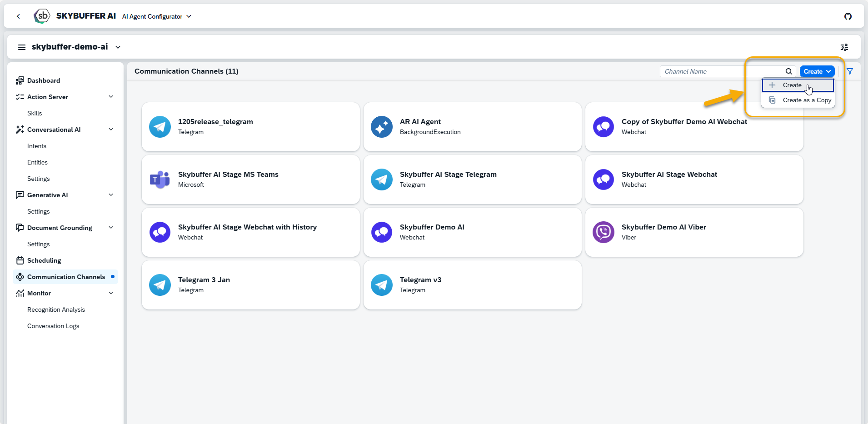This screenshot has height=424, width=868.
Task: Click the SKYBUFFER AI brand title
Action: 86,16
